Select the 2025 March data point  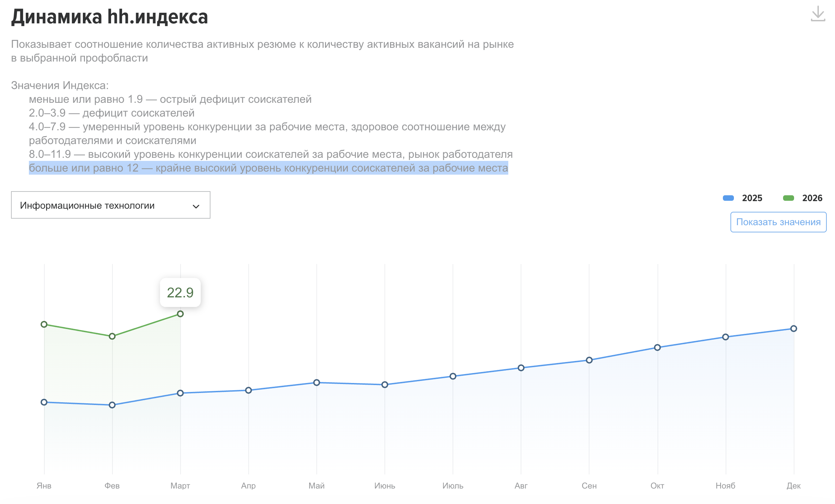[x=180, y=393]
